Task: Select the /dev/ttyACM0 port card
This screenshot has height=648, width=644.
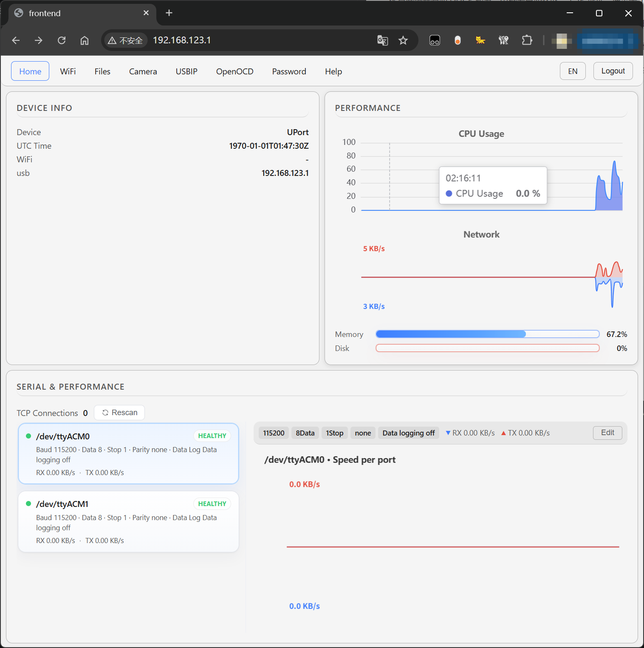Action: pyautogui.click(x=128, y=453)
